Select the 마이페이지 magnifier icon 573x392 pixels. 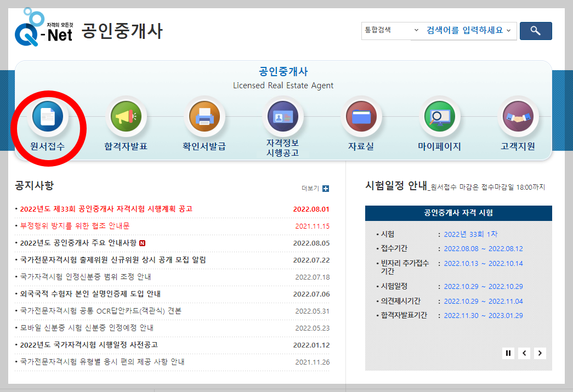coord(440,116)
